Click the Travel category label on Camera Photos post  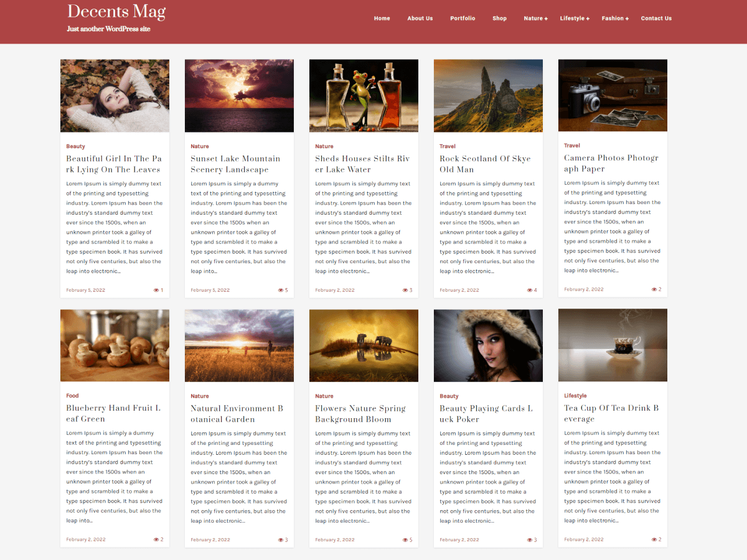pos(571,145)
